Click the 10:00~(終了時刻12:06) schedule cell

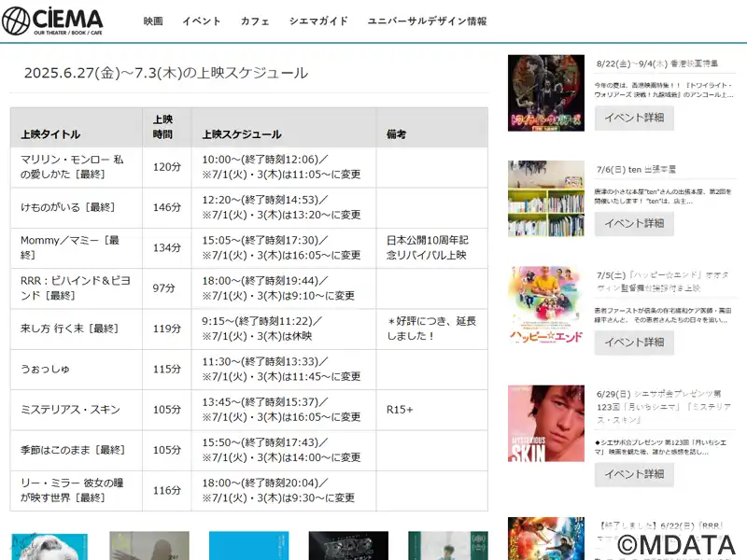point(284,167)
